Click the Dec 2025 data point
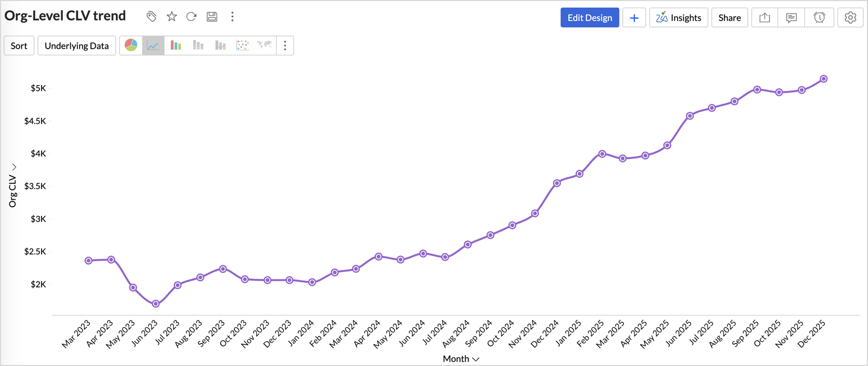868x366 pixels. [x=824, y=79]
